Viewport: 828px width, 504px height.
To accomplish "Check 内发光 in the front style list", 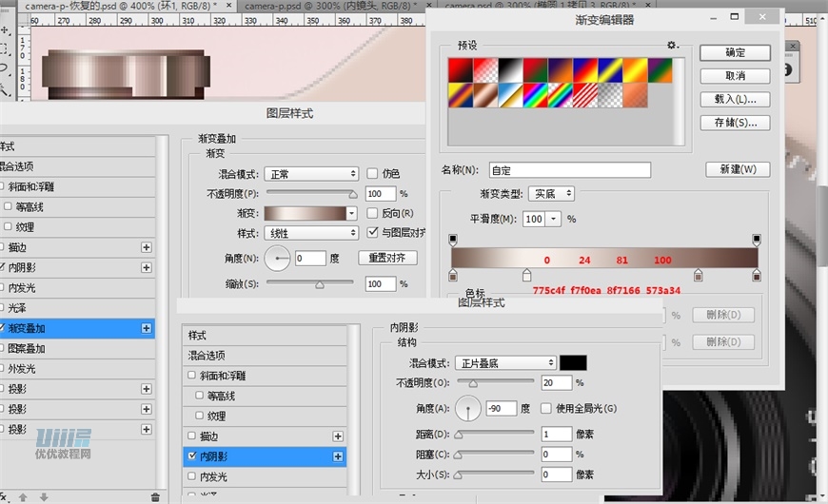I will 191,476.
